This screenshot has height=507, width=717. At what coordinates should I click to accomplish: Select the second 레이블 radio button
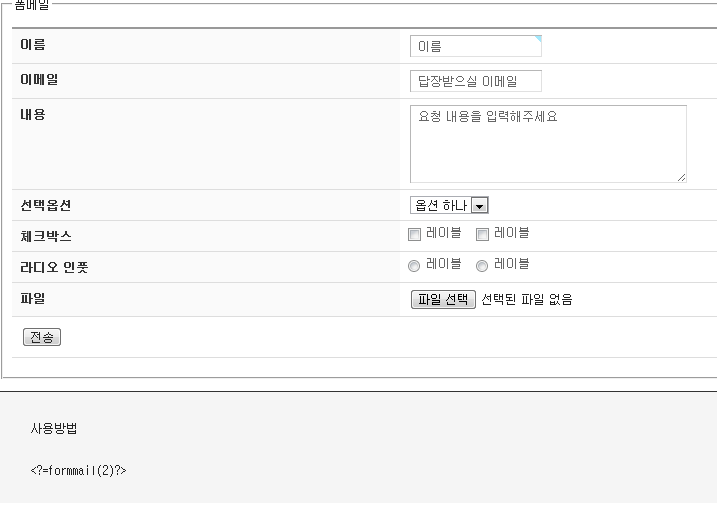point(482,266)
